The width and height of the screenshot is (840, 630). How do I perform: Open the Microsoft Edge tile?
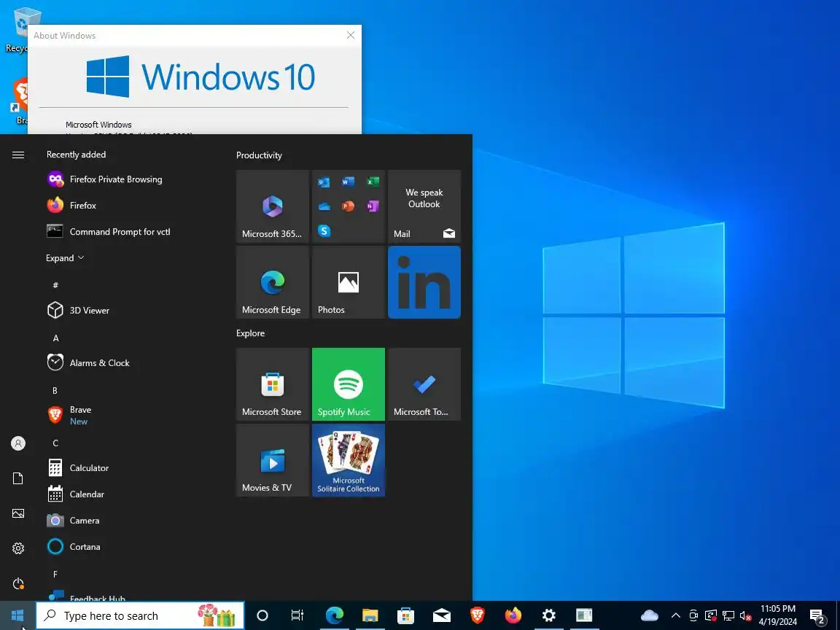(273, 282)
